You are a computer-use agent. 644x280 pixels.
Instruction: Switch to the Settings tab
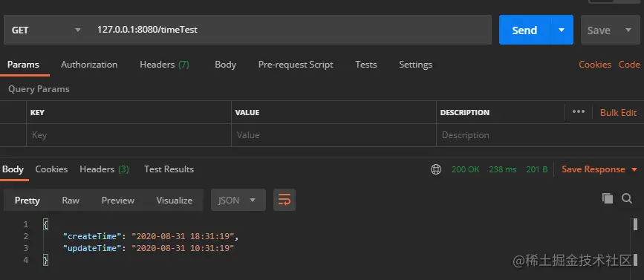[416, 65]
